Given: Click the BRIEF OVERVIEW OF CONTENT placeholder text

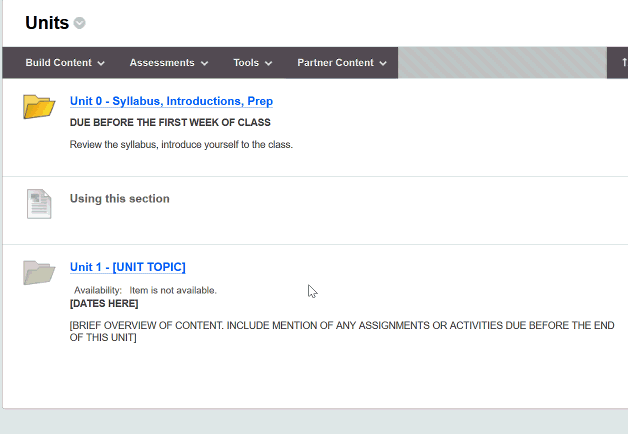Looking at the screenshot, I should [x=342, y=331].
